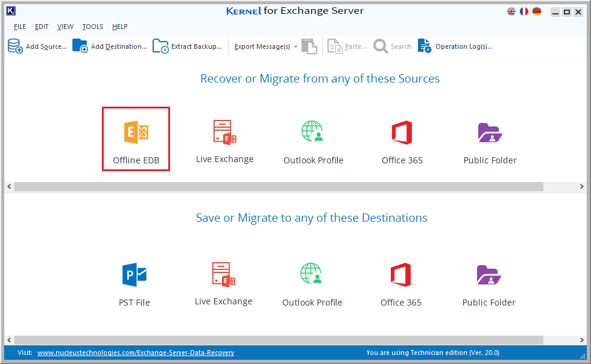Close the Kernel for Exchange Server window
591x364 pixels.
click(x=578, y=12)
